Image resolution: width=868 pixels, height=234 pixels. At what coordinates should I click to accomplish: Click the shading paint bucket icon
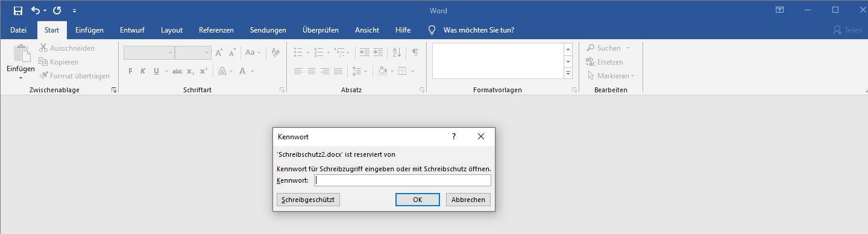pos(382,71)
